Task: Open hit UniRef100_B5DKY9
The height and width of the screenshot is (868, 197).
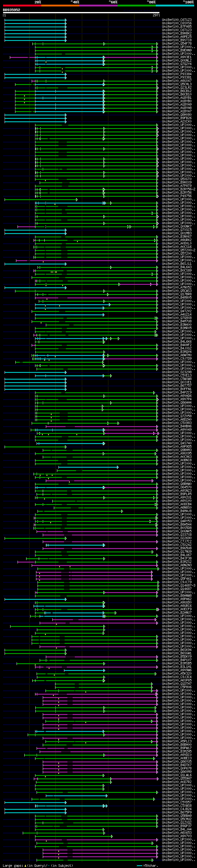Action: pos(177,656)
